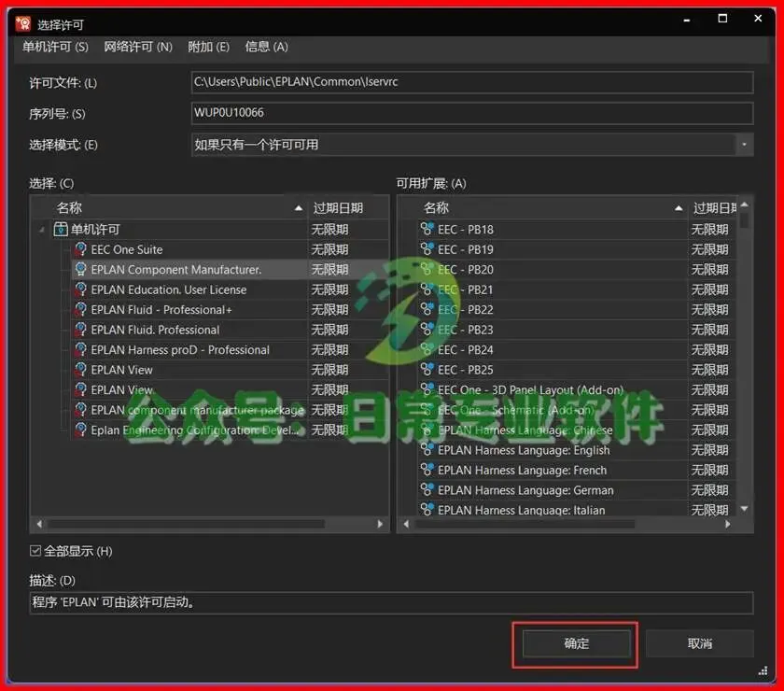784x691 pixels.
Task: Select the 'EPLAN Education. User License' text
Action: (169, 289)
